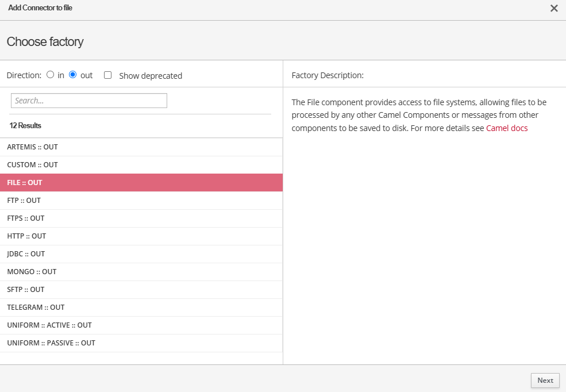
Task: Select SFTP :: OUT factory
Action: point(26,290)
